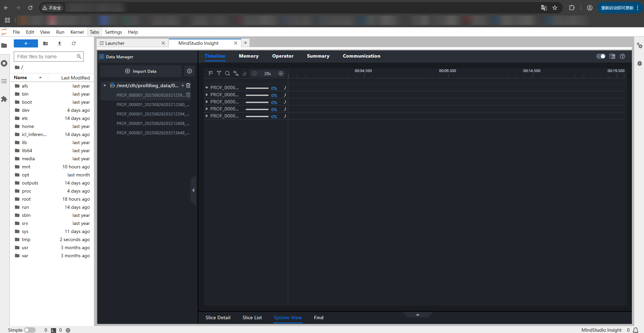This screenshot has height=333, width=644.
Task: Click the circular reset icon in timeline toolbar
Action: (x=244, y=73)
